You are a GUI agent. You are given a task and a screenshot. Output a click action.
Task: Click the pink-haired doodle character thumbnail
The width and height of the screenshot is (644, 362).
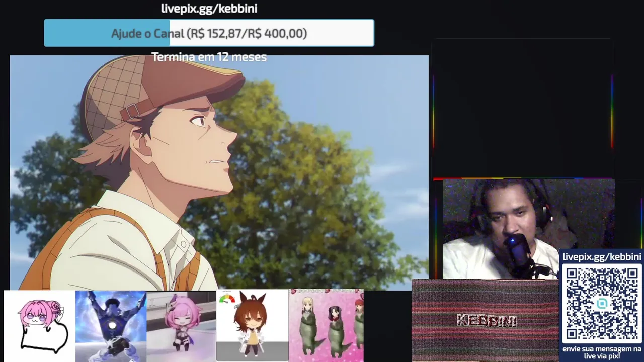point(39,326)
